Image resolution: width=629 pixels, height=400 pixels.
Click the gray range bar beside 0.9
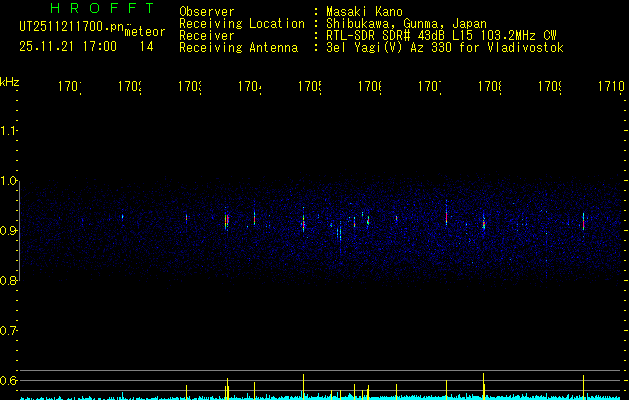(x=19, y=231)
